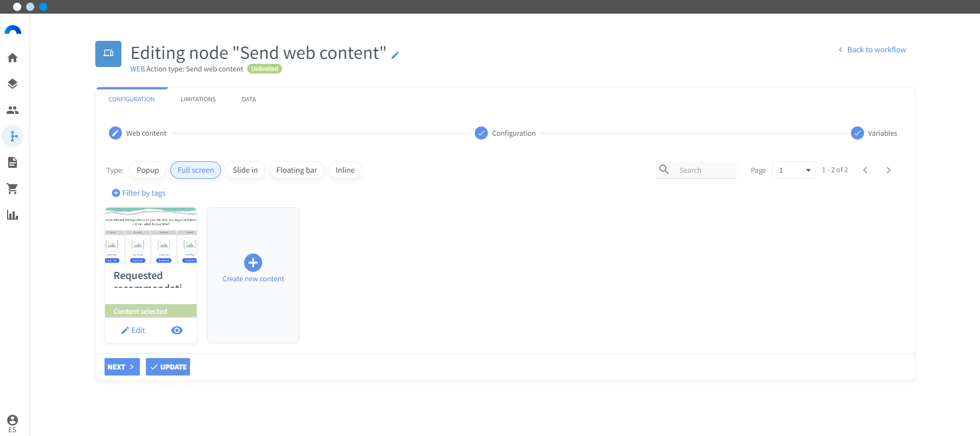980x436 pixels.
Task: Select the Floating bar type chip
Action: 297,170
